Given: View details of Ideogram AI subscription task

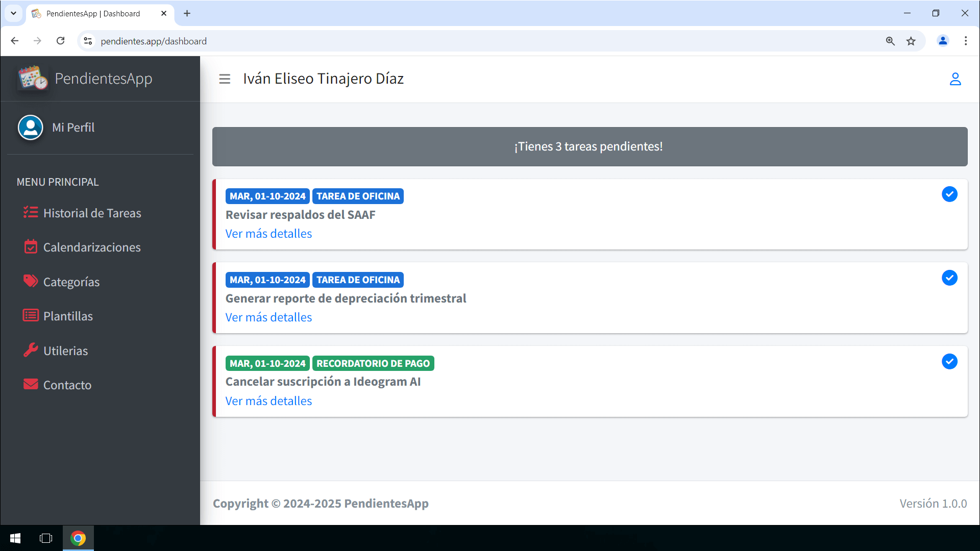Looking at the screenshot, I should (x=268, y=401).
